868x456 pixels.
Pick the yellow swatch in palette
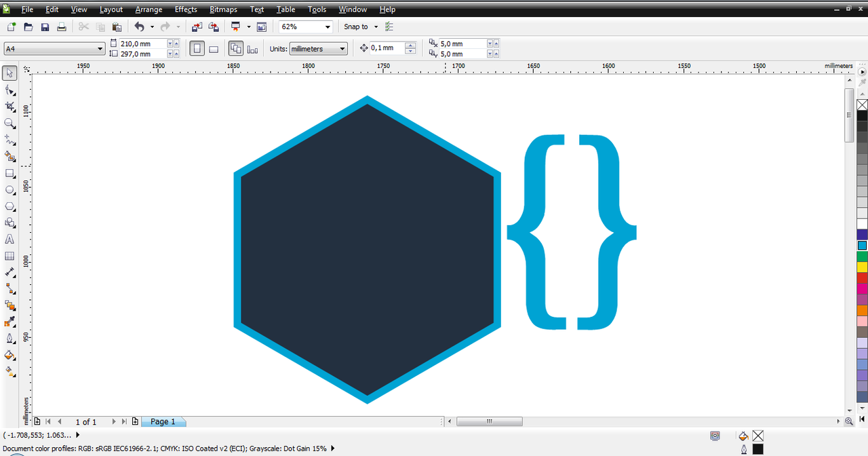(x=862, y=267)
